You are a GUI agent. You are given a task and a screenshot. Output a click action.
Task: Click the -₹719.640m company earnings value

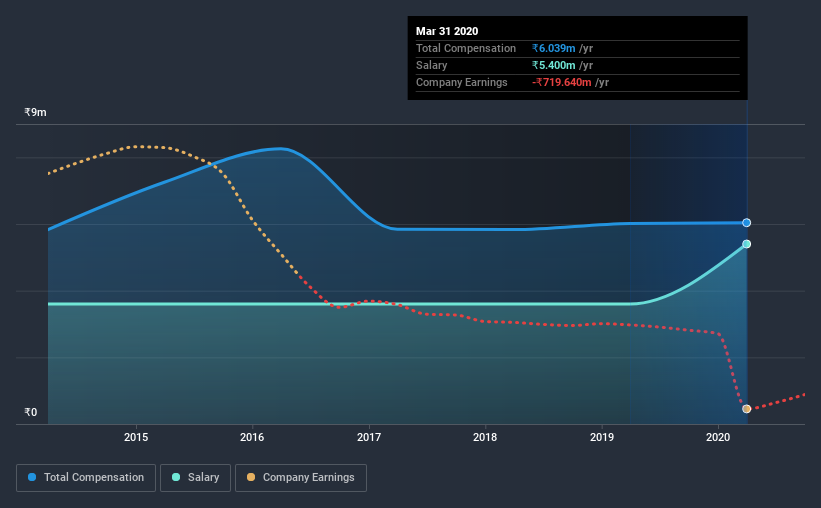[562, 82]
